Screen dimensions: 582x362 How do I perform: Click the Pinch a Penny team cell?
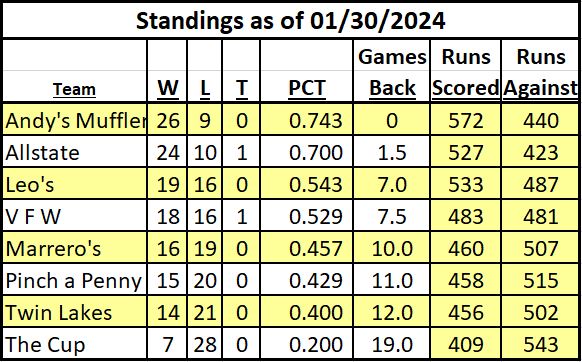[x=75, y=280]
